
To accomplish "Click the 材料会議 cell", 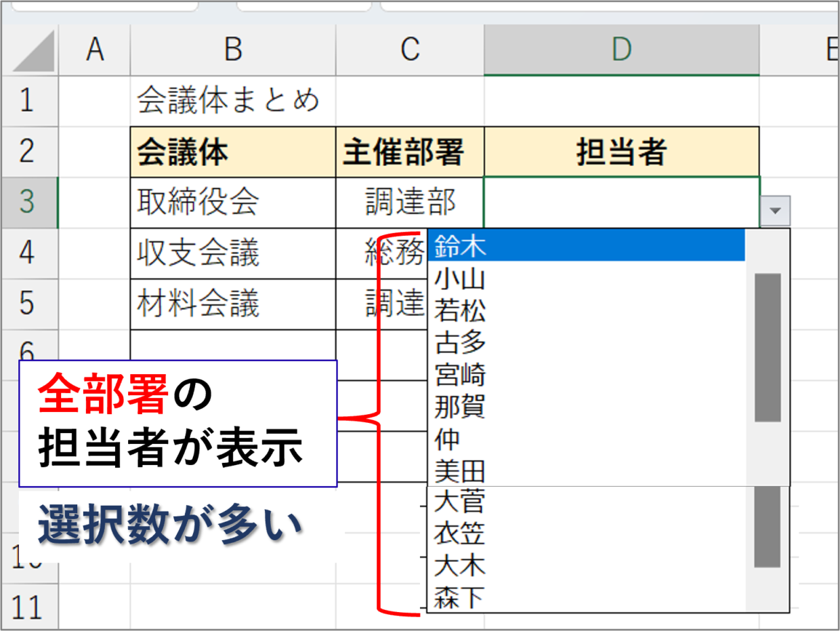I will [x=233, y=304].
